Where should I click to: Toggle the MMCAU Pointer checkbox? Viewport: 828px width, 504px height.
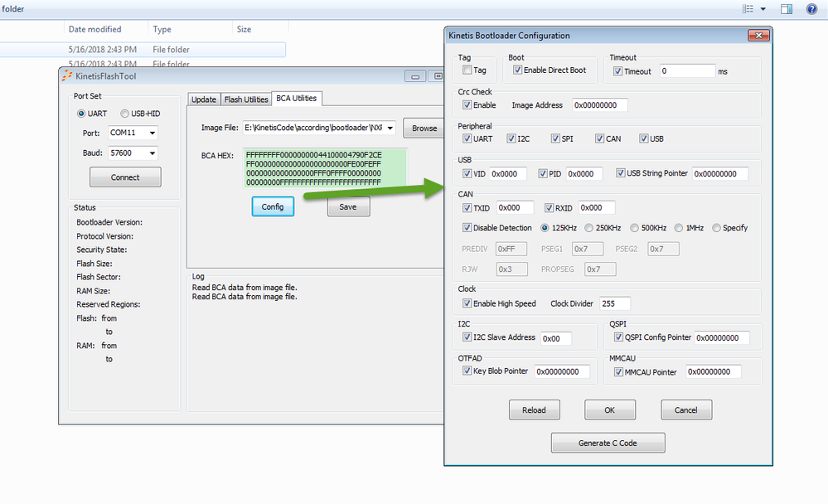click(618, 372)
